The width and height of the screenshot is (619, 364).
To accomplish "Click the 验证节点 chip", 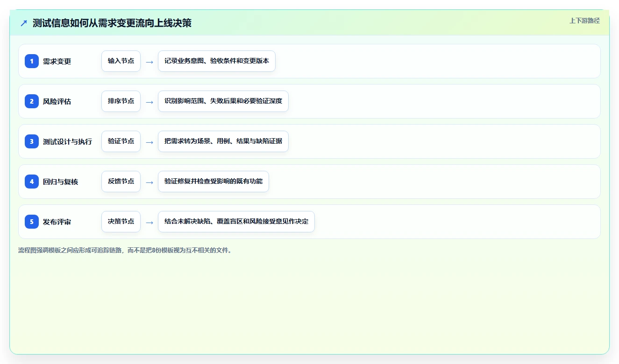I will click(121, 141).
